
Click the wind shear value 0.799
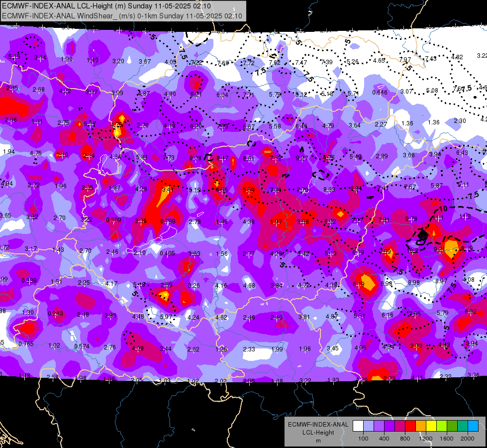[168, 222]
